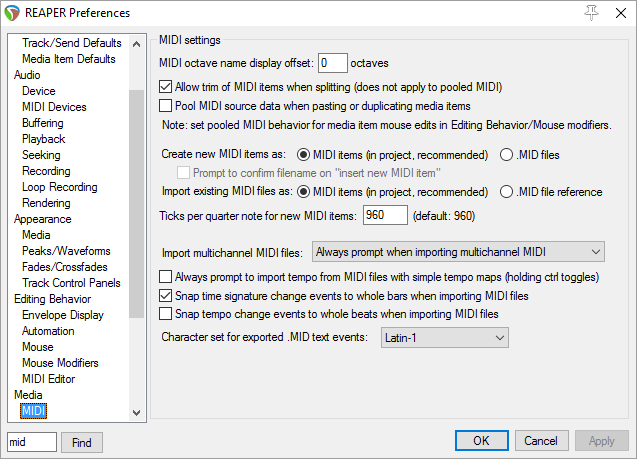Open Loop Recording preferences page
The height and width of the screenshot is (459, 637).
60,187
